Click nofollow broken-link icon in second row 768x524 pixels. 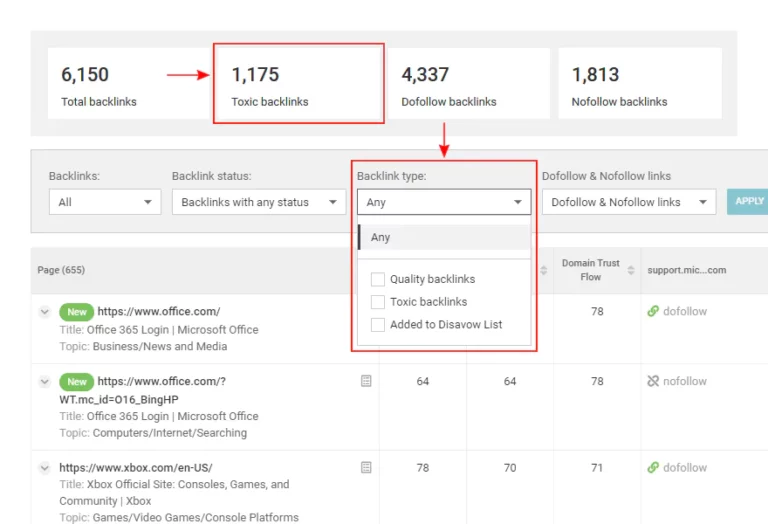coord(653,381)
